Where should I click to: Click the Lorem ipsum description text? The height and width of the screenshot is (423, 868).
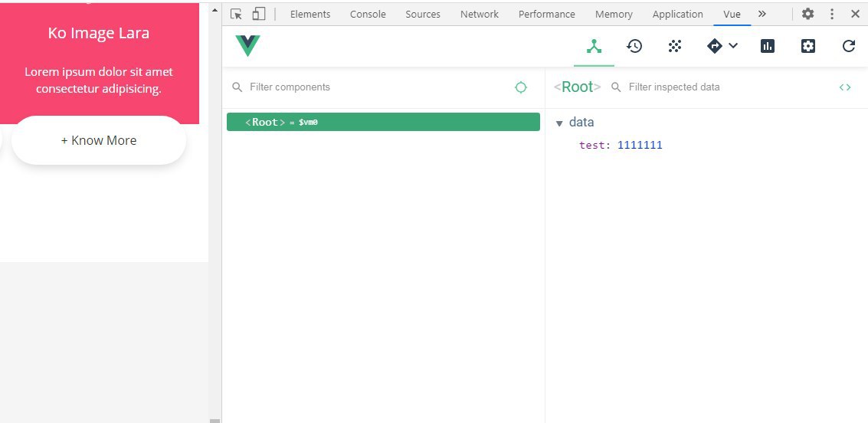[x=99, y=80]
